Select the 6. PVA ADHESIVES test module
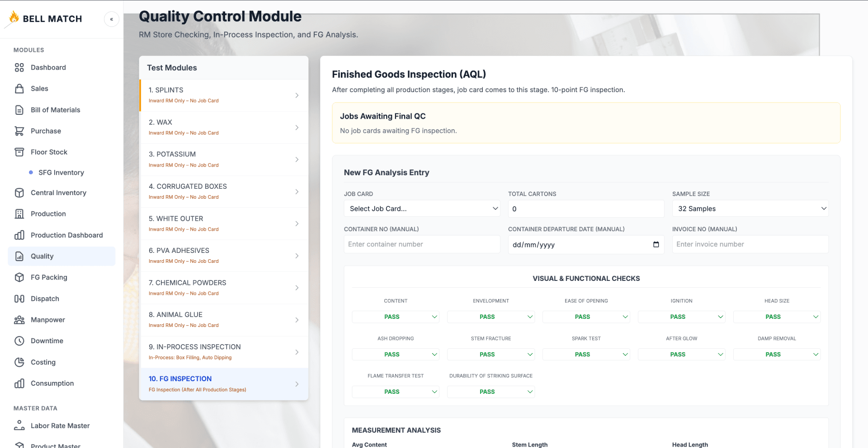868x448 pixels. (224, 256)
